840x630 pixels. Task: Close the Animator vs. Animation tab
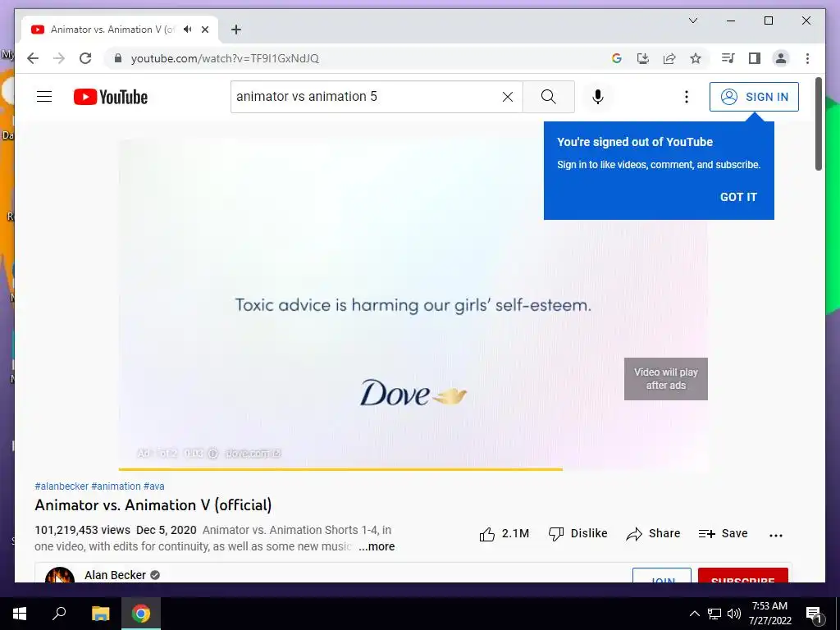click(204, 30)
